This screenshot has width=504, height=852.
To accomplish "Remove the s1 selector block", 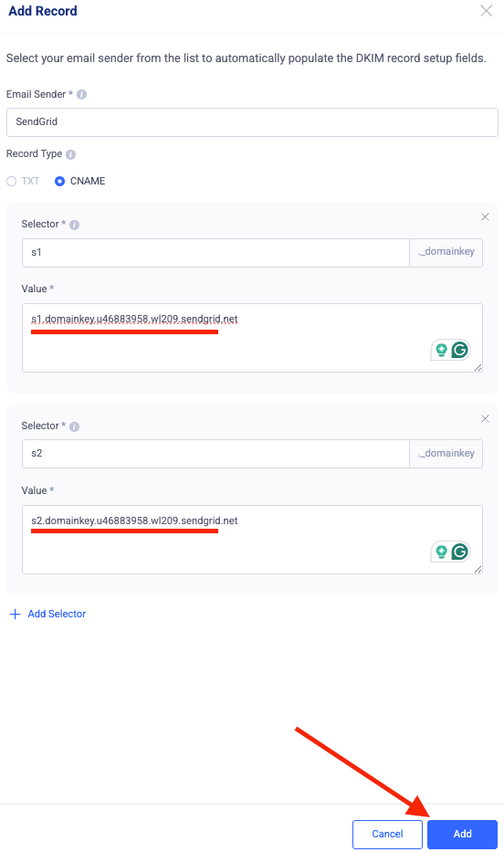I will 485,216.
